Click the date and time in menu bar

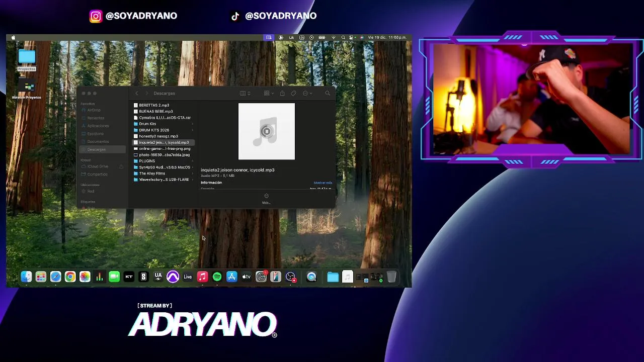click(387, 38)
